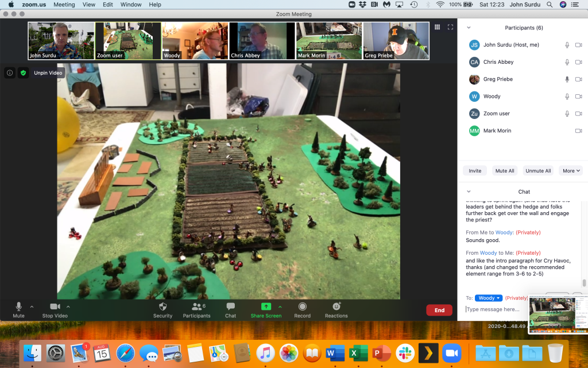The height and width of the screenshot is (368, 588).
Task: Expand audio options arrow beside Mute
Action: pyautogui.click(x=32, y=306)
